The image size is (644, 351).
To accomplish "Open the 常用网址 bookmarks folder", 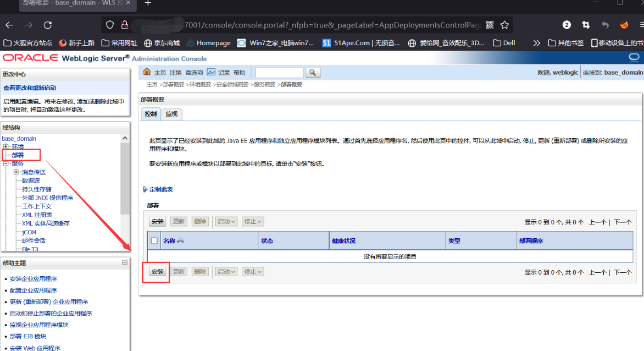I will [119, 43].
